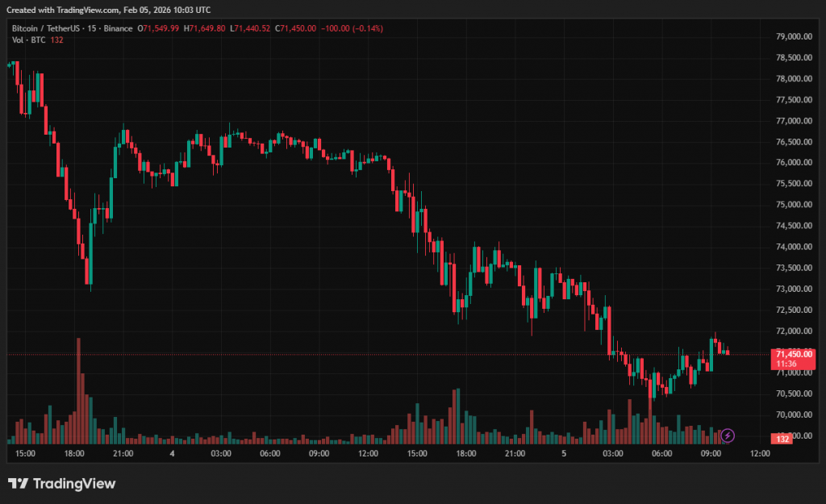Click the purple lightning bolt icon
The height and width of the screenshot is (504, 826).
(x=728, y=435)
